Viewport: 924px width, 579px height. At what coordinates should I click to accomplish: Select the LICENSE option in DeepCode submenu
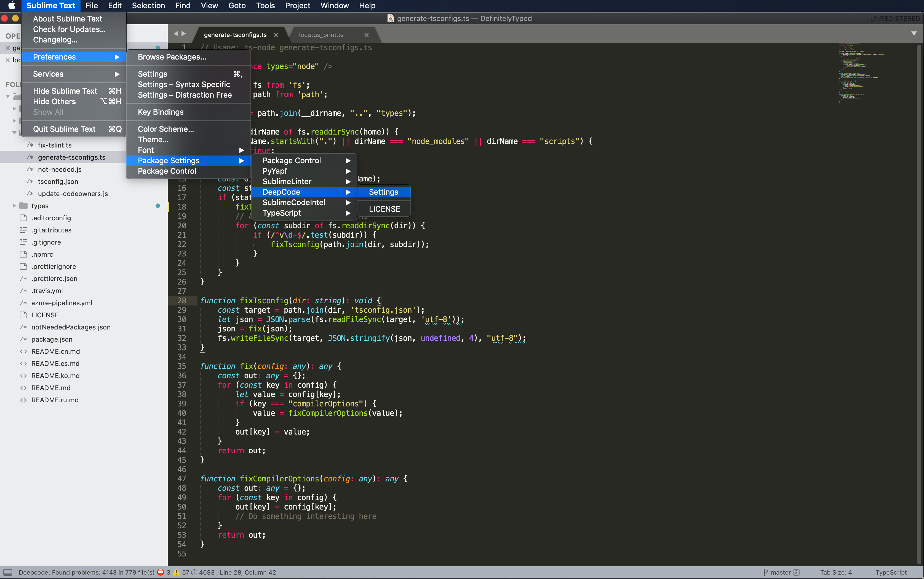tap(384, 208)
